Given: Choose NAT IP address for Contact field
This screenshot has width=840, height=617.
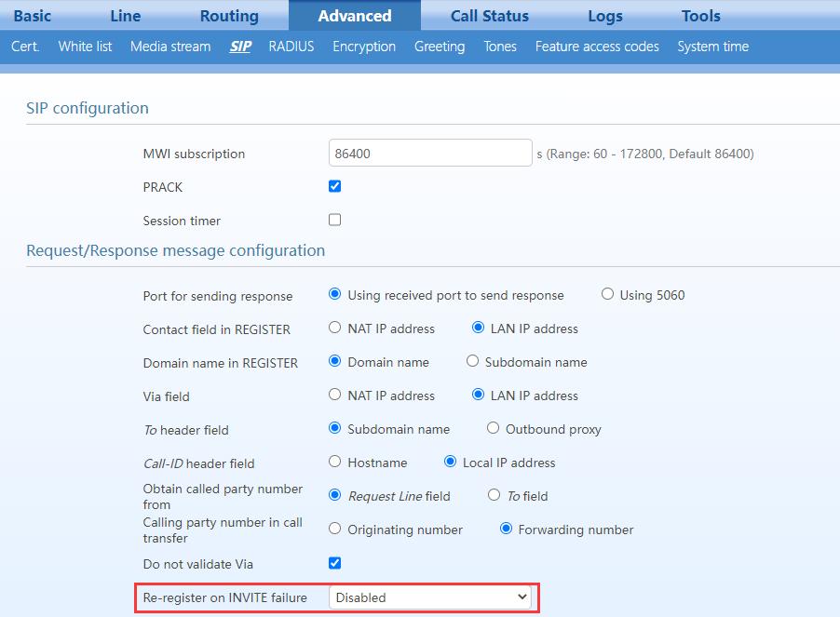Looking at the screenshot, I should pos(335,328).
